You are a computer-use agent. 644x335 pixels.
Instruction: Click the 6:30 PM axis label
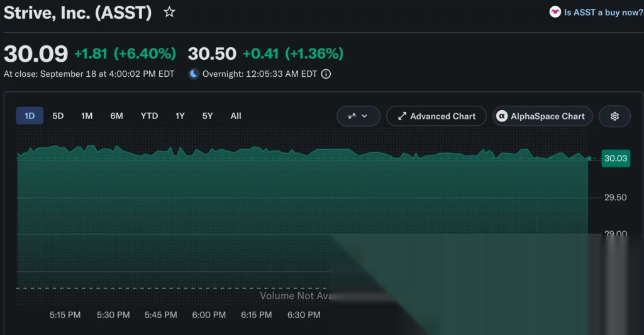tap(304, 315)
